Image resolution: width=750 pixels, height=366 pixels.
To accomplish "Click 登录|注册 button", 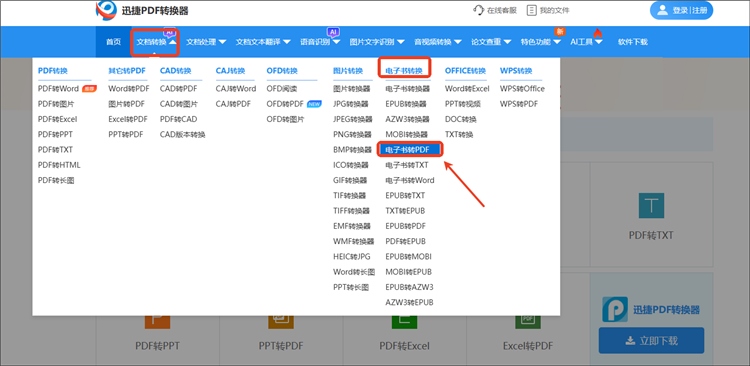I will (681, 11).
